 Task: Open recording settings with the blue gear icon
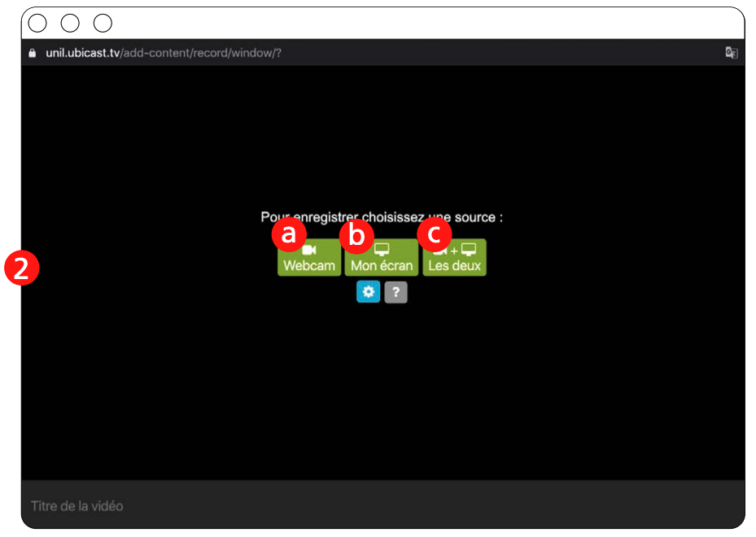(x=368, y=291)
